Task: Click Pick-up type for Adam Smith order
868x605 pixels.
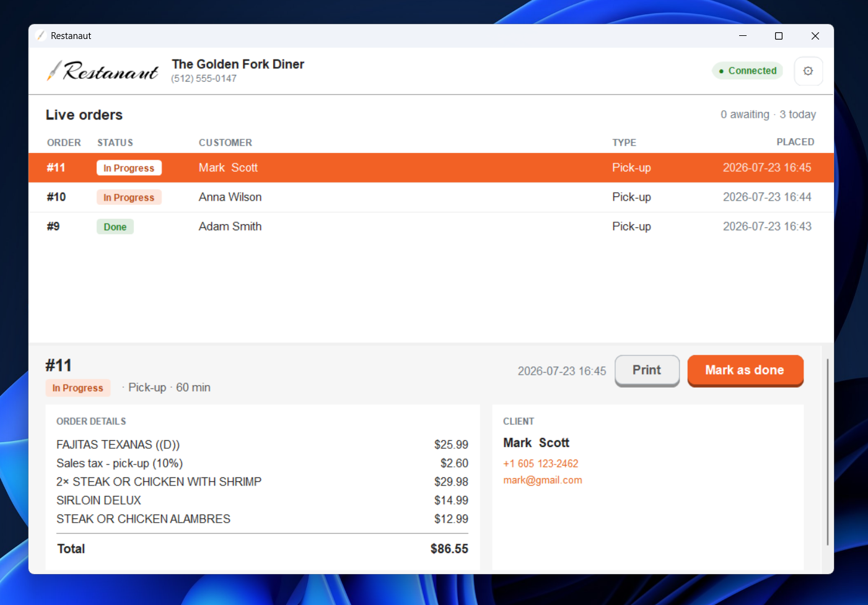Action: coord(631,227)
